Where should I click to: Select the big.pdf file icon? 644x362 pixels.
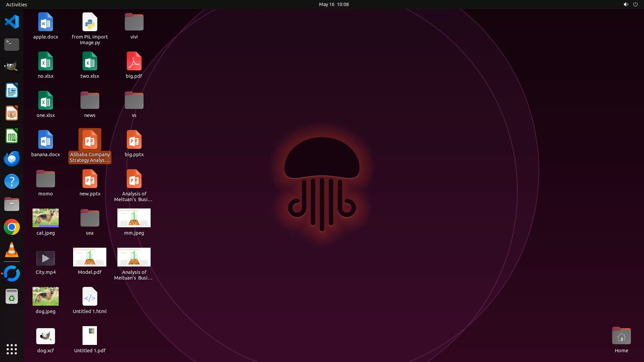pos(134,61)
